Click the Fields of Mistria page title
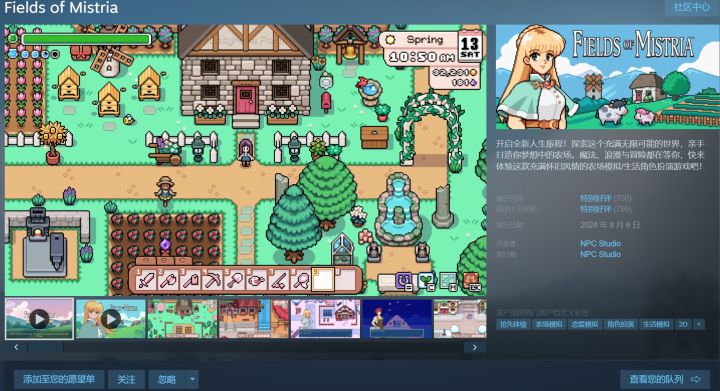Image resolution: width=720 pixels, height=391 pixels. 61,7
